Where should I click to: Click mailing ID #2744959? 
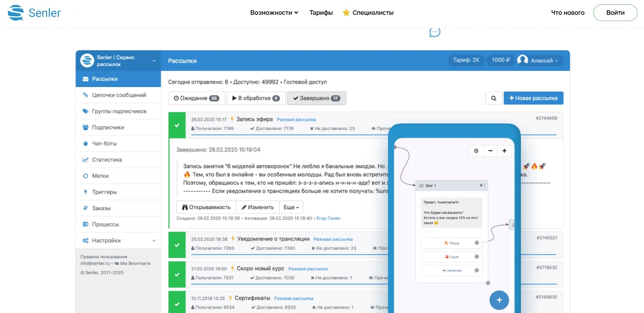pos(546,118)
